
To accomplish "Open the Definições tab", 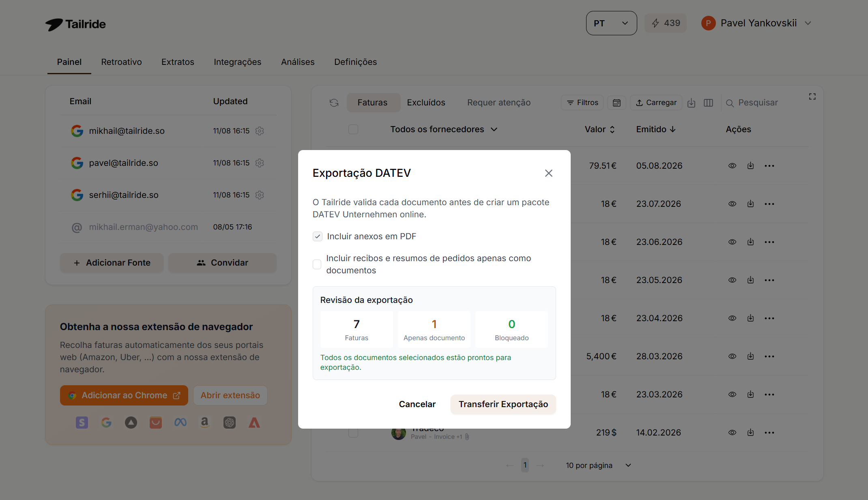I will tap(355, 62).
